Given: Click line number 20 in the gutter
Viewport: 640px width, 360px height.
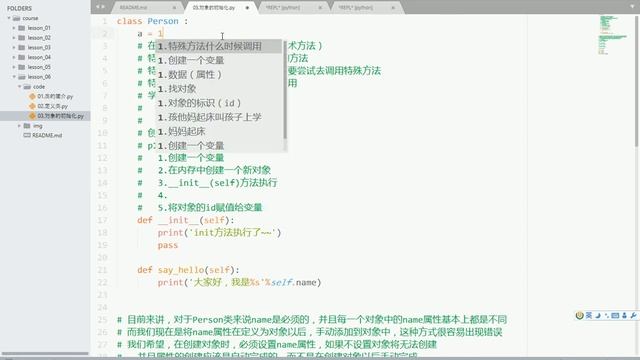Looking at the screenshot, I should click(x=102, y=258).
